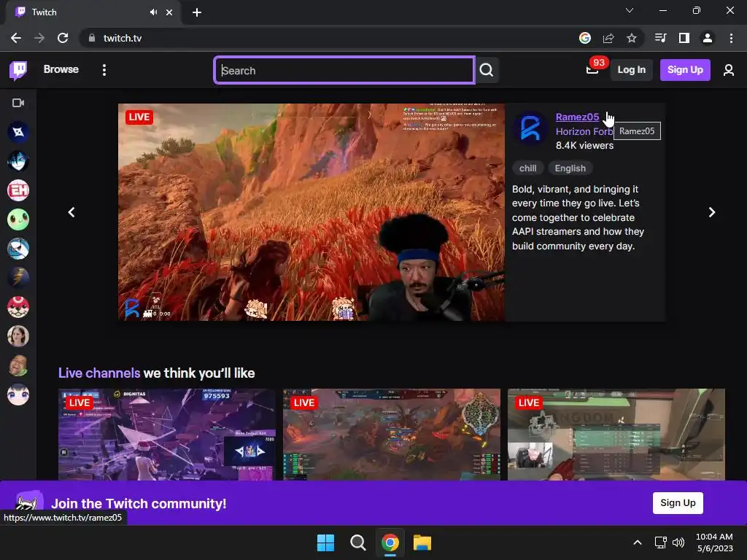Open the woman portrait avatar channel
This screenshot has height=560, width=747.
[x=18, y=336]
